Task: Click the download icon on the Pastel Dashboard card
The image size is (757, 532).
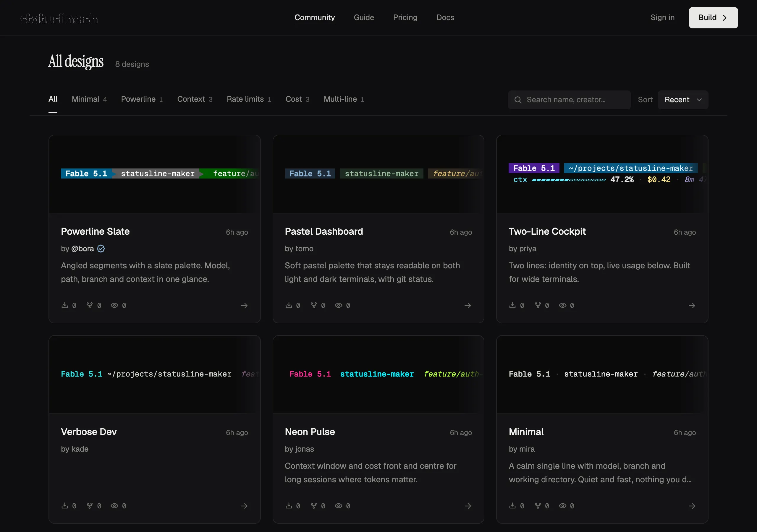Action: coord(289,305)
